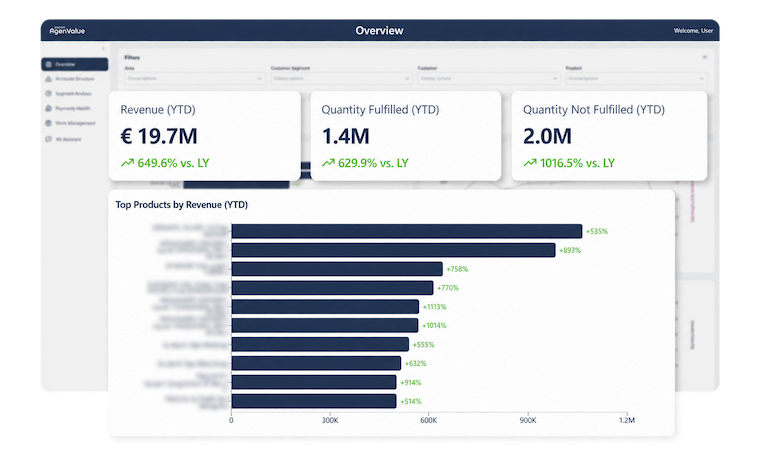This screenshot has height=456, width=760.
Task: Select the bar labeled +893%
Action: [x=394, y=250]
